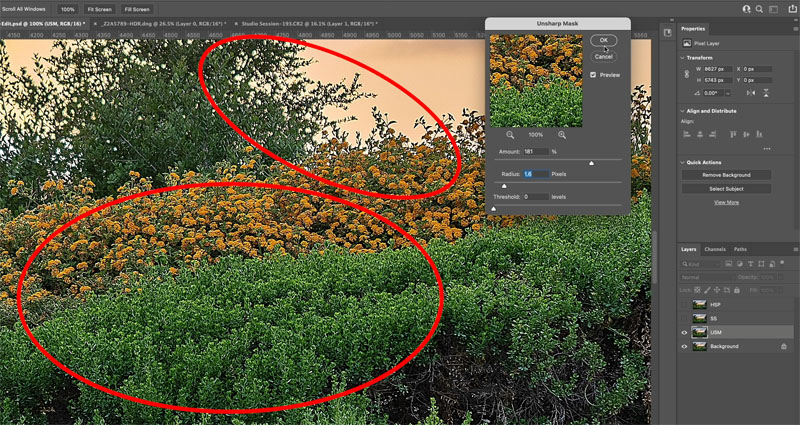Screen dimensions: 800x425
Task: Hide the USM layer
Action: click(x=684, y=333)
